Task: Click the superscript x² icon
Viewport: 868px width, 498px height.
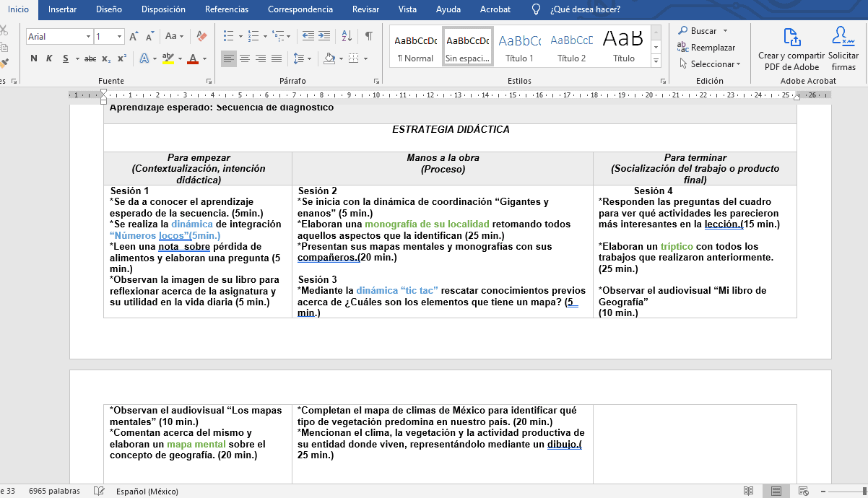Action: click(x=122, y=58)
